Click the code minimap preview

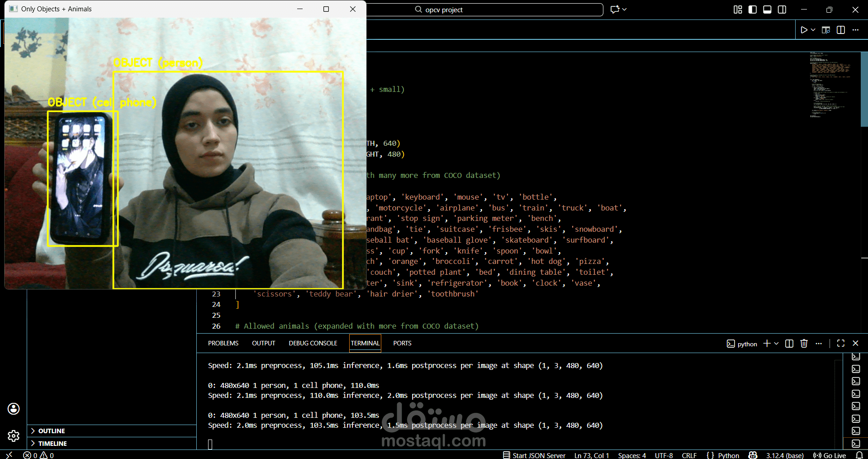(830, 85)
